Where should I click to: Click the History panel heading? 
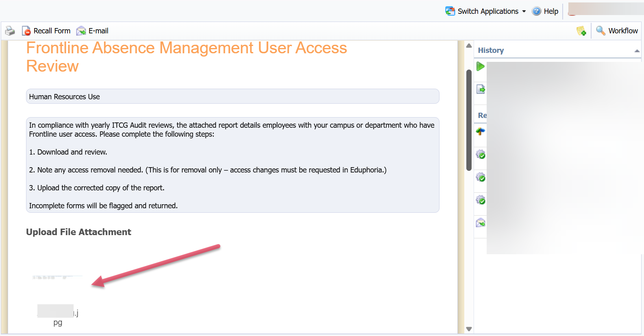coord(491,50)
